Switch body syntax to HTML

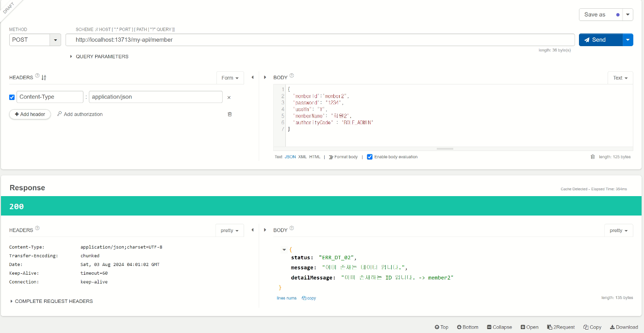coord(315,157)
